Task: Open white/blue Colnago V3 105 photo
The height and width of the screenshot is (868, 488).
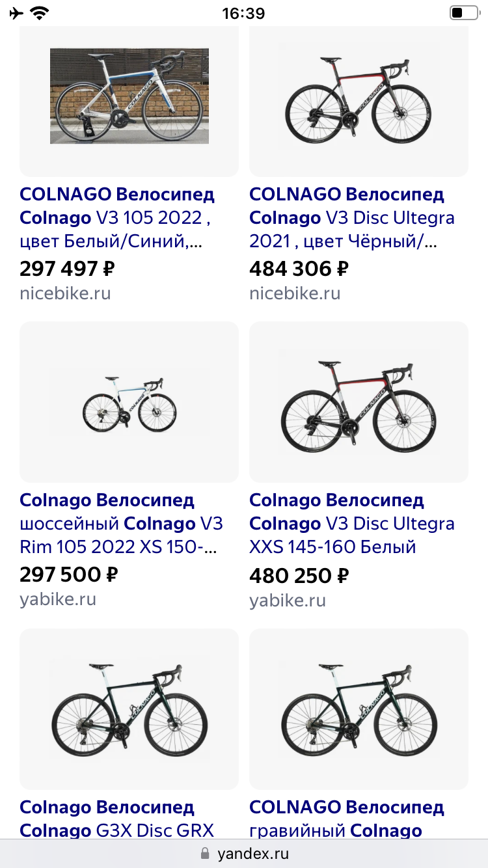Action: click(129, 96)
